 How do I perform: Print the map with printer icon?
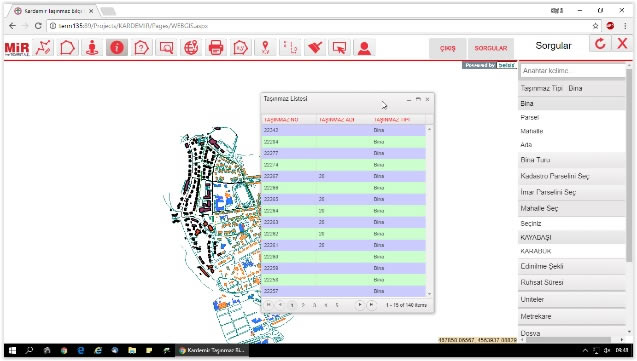click(216, 48)
